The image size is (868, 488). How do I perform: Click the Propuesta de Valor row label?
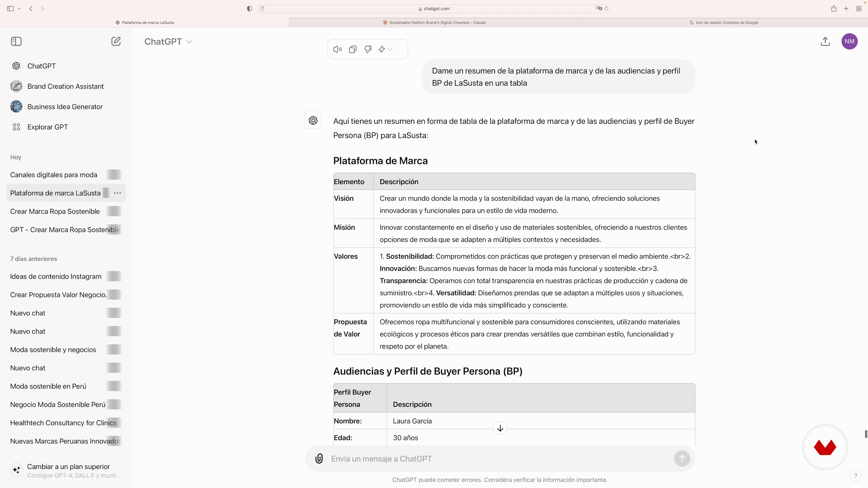click(350, 328)
